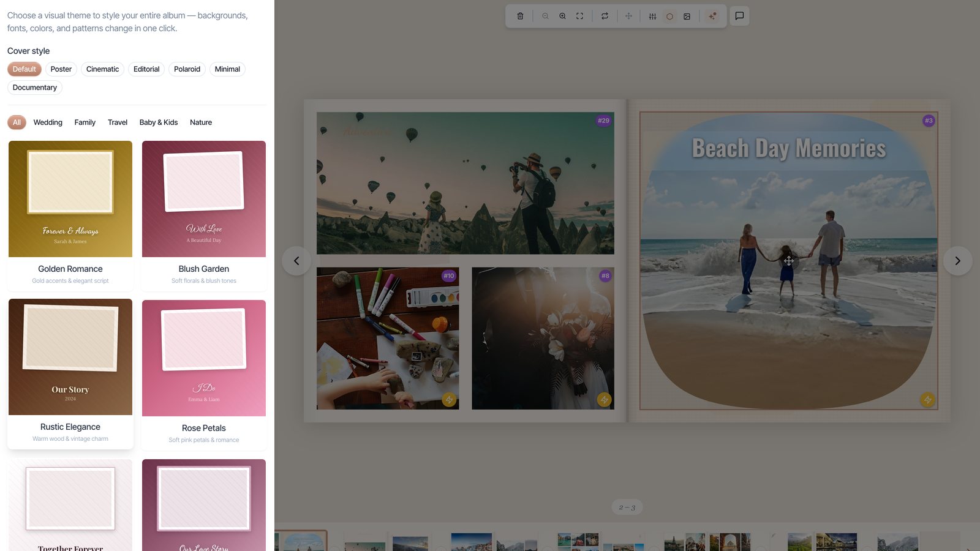This screenshot has width=980, height=551.
Task: Switch to Baby & Kids themes
Action: [x=159, y=122]
